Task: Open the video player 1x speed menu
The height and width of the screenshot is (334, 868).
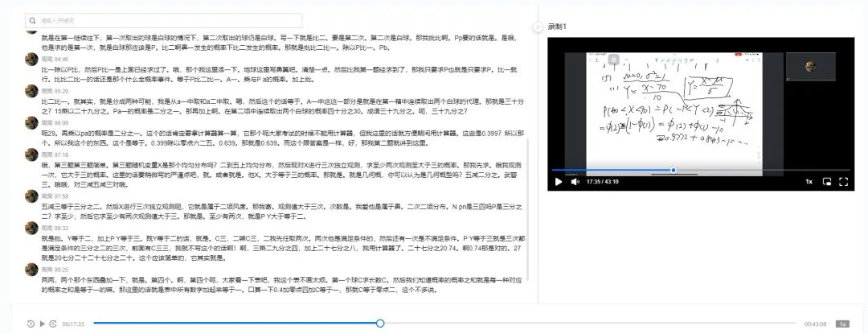Action: point(809,182)
